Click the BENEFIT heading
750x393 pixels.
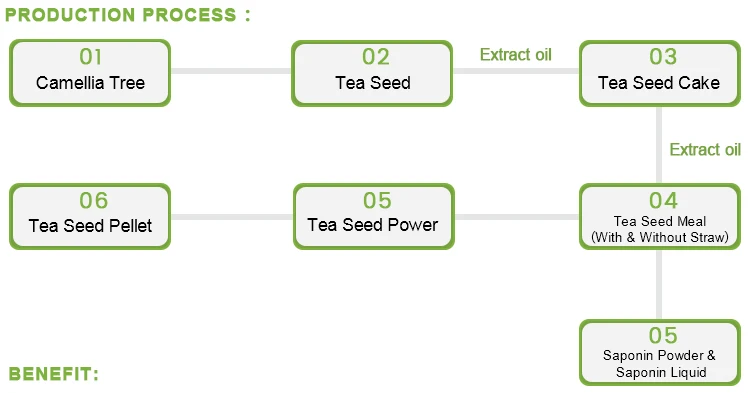point(54,374)
